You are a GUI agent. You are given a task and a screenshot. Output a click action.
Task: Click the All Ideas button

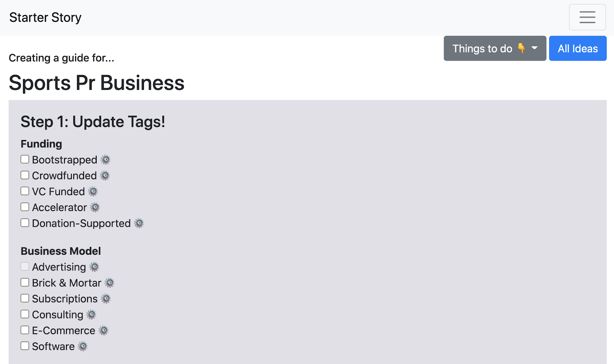pos(578,48)
